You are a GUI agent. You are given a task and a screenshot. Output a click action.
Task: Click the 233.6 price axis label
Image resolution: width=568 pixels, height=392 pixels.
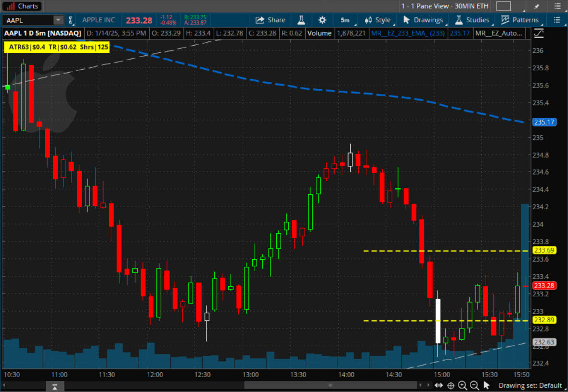[541, 259]
